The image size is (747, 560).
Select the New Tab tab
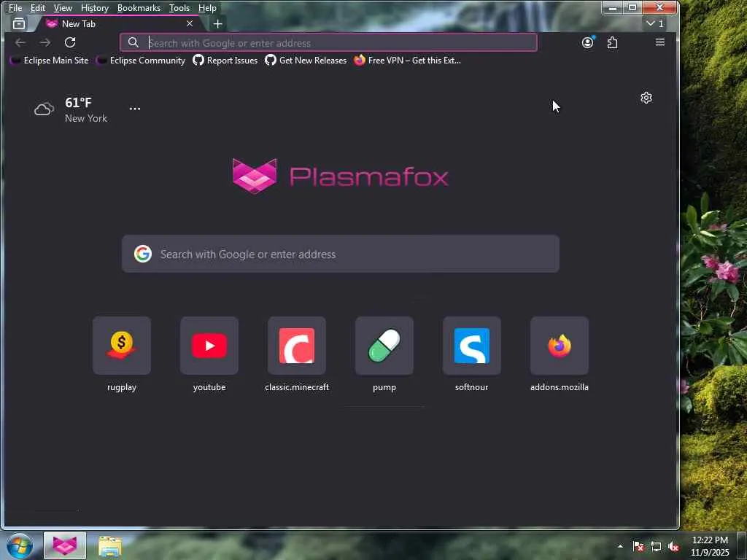[119, 23]
